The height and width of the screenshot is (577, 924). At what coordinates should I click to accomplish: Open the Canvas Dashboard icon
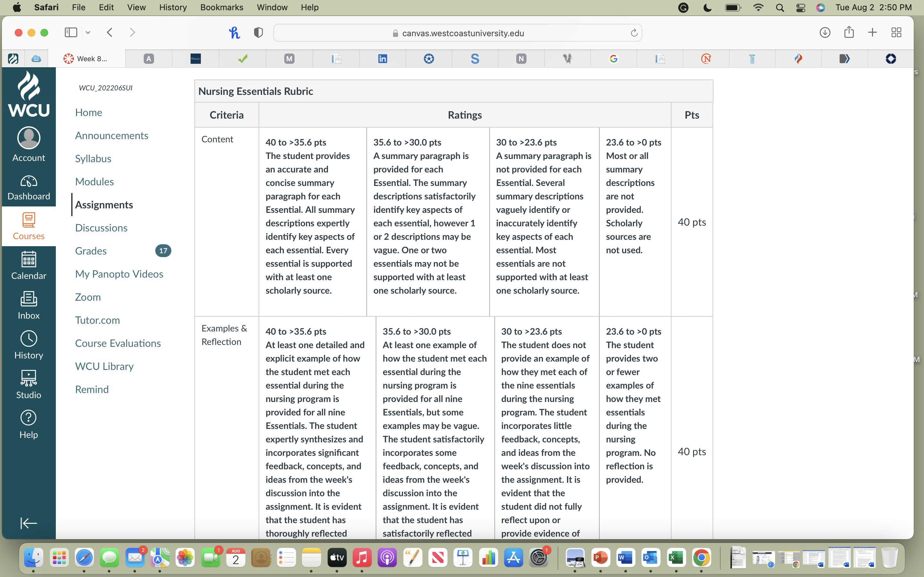pyautogui.click(x=29, y=182)
